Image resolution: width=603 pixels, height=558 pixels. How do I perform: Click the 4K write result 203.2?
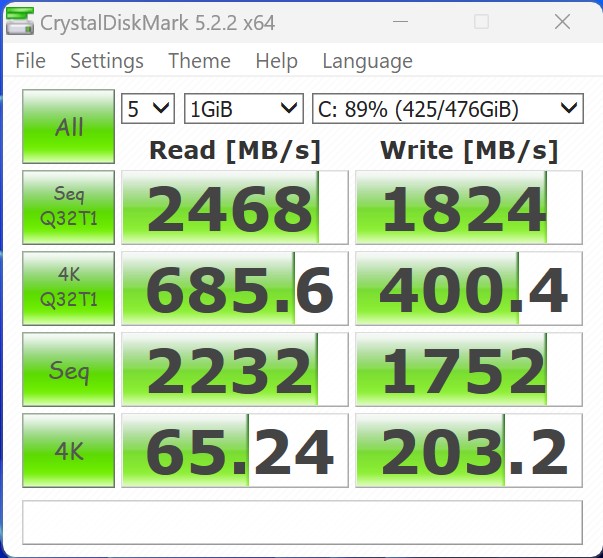[469, 451]
